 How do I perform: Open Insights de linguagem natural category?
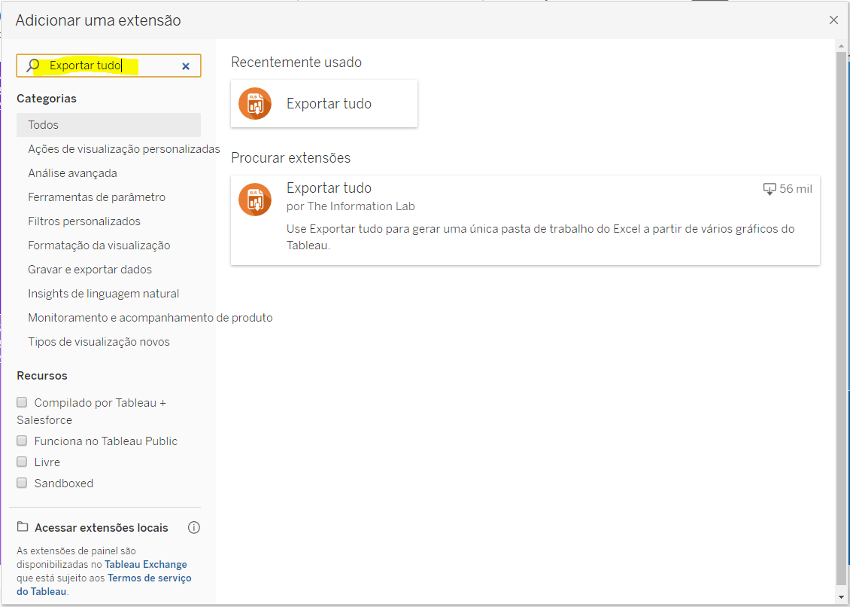104,294
